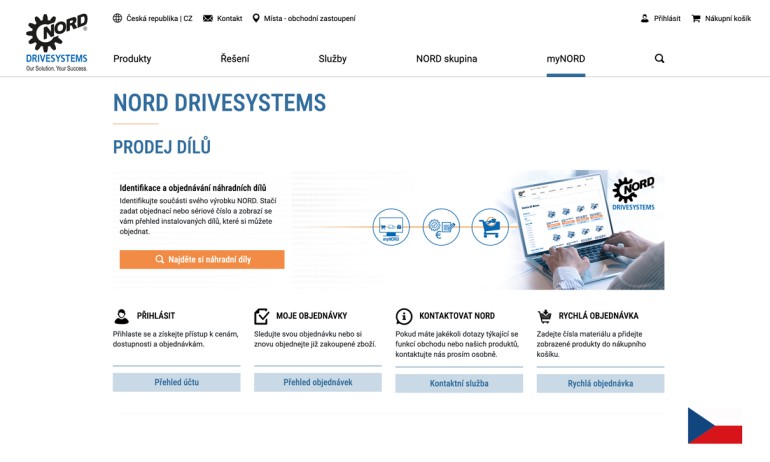Click the cart circle icon in banner
The width and height of the screenshot is (770, 462).
pyautogui.click(x=490, y=227)
